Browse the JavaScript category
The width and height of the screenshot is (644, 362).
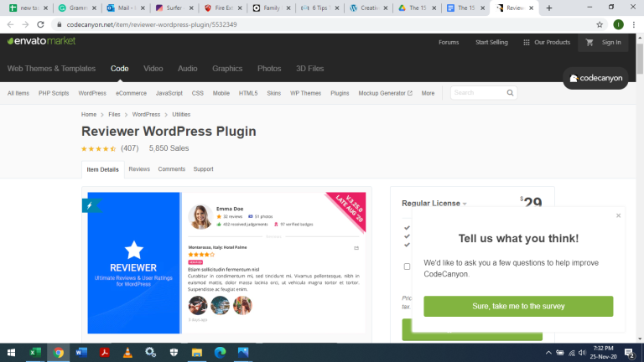[x=169, y=93]
